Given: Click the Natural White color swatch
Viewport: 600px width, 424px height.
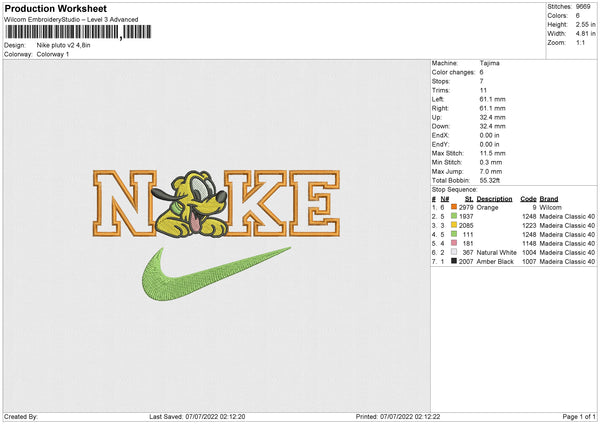Looking at the screenshot, I should click(x=454, y=252).
